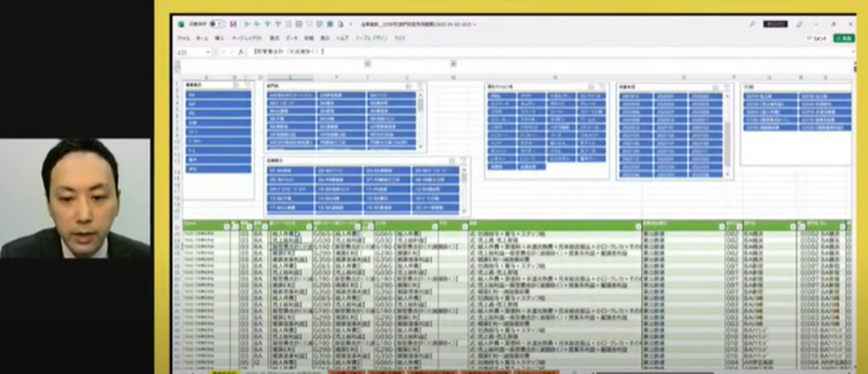Clear filter on the leftmost slicer
Viewport: 868px width, 374px height.
point(246,86)
